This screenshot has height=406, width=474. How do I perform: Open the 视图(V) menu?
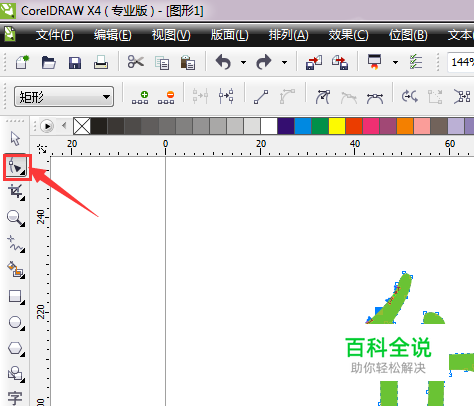[171, 35]
